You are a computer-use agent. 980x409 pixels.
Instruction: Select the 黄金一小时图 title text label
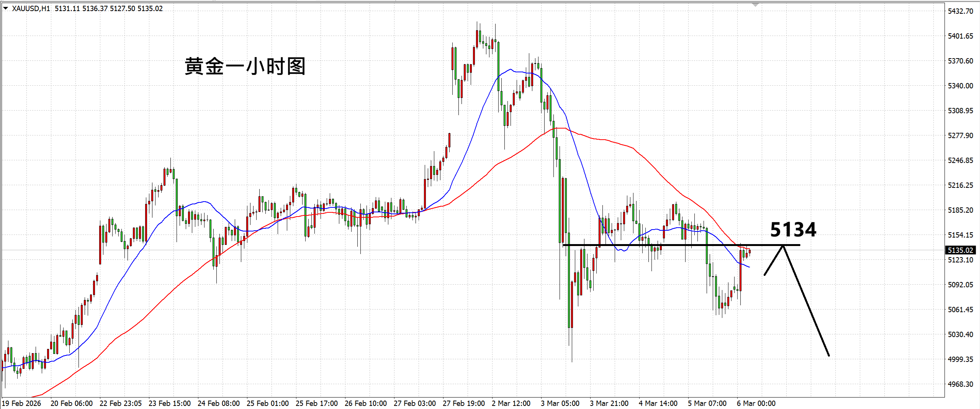pyautogui.click(x=245, y=67)
